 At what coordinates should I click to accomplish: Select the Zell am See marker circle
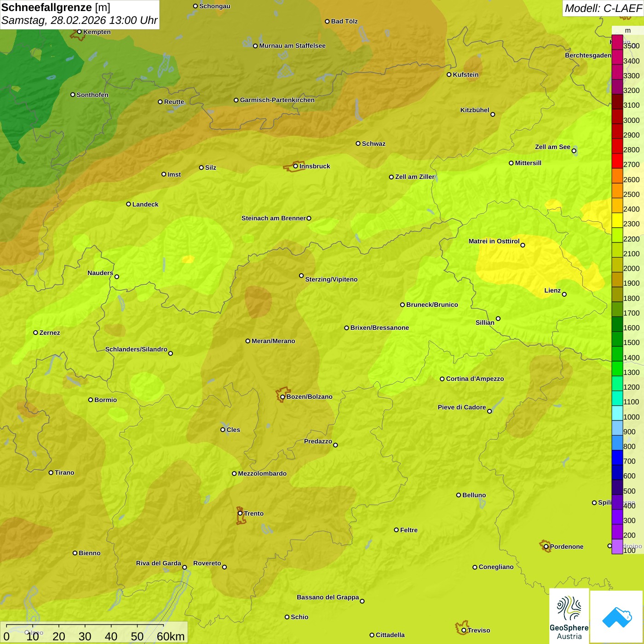coord(574,150)
